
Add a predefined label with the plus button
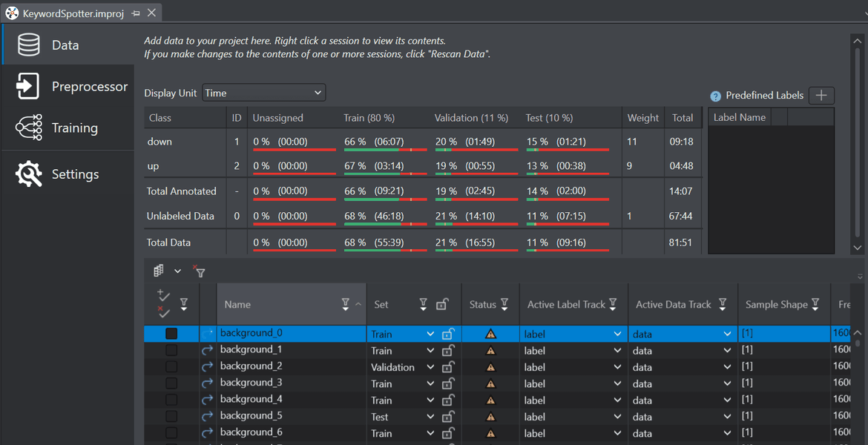click(821, 95)
